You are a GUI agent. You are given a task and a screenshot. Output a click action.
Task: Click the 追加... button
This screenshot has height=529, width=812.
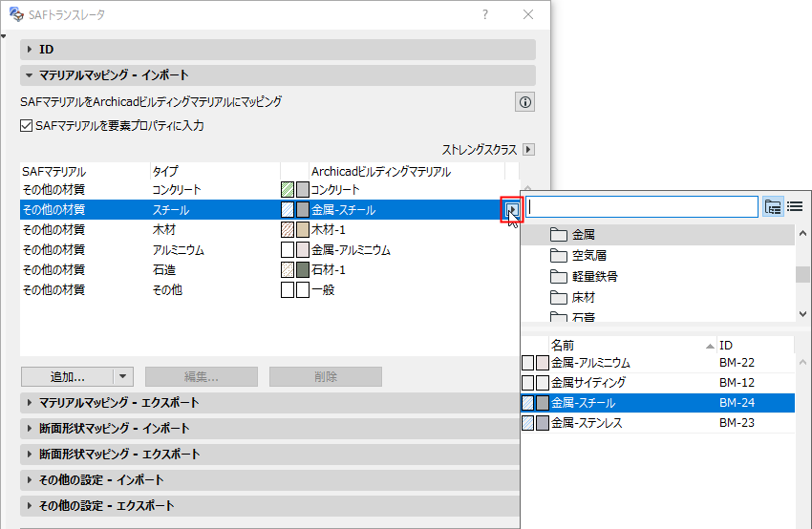coord(67,377)
